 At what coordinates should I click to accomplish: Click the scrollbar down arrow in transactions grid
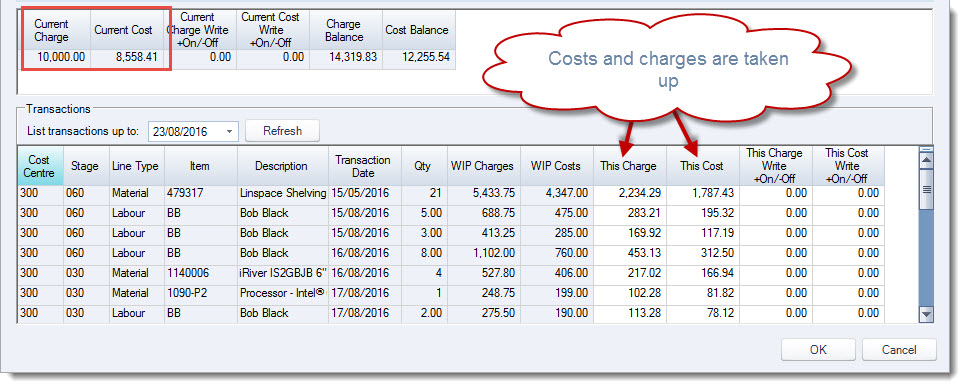tap(926, 314)
